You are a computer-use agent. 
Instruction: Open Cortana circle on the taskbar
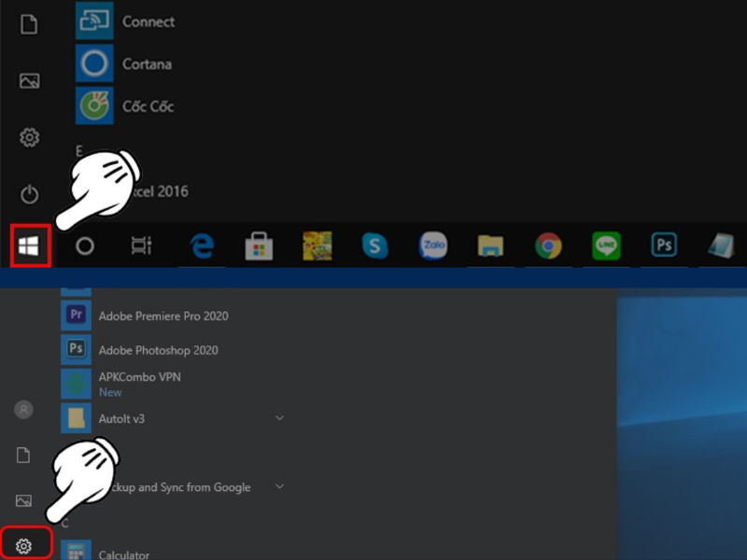85,245
